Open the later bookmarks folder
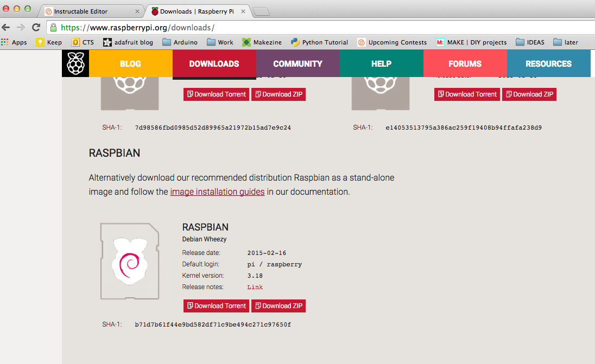Image resolution: width=595 pixels, height=364 pixels. pos(565,42)
